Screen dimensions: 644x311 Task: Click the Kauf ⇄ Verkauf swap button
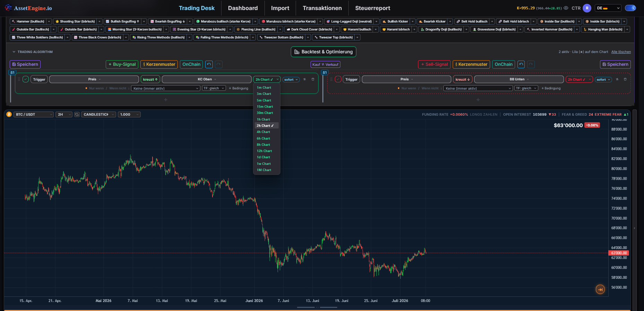click(x=325, y=64)
